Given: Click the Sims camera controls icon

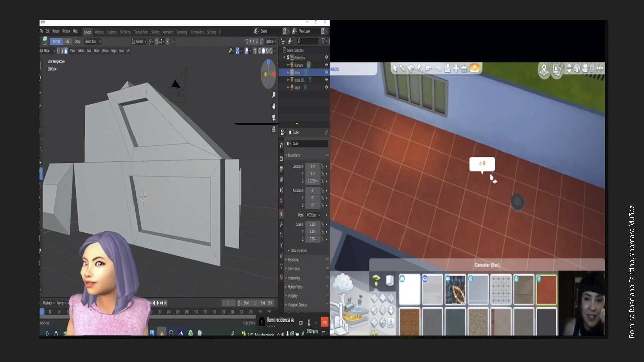Looking at the screenshot, I should [585, 69].
